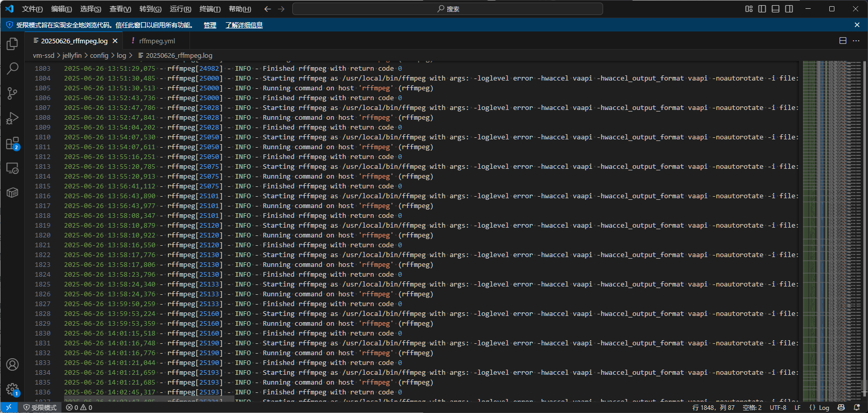This screenshot has height=413, width=868.
Task: Toggle the primary side bar visibility
Action: coord(762,9)
